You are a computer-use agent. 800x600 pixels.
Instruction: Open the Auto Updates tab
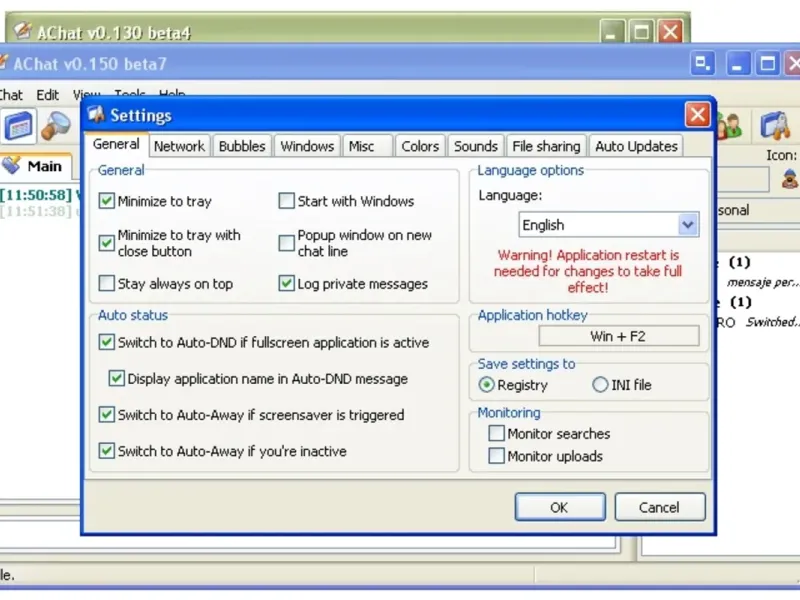pyautogui.click(x=636, y=146)
